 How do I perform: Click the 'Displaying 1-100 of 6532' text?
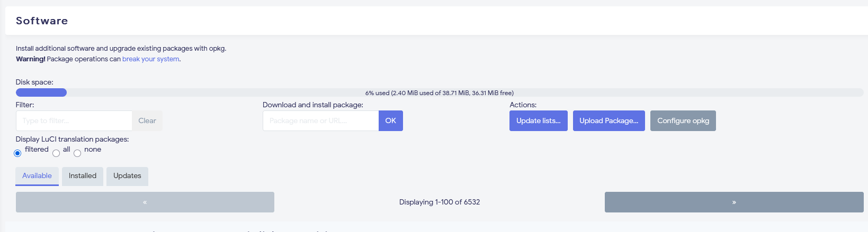click(439, 202)
